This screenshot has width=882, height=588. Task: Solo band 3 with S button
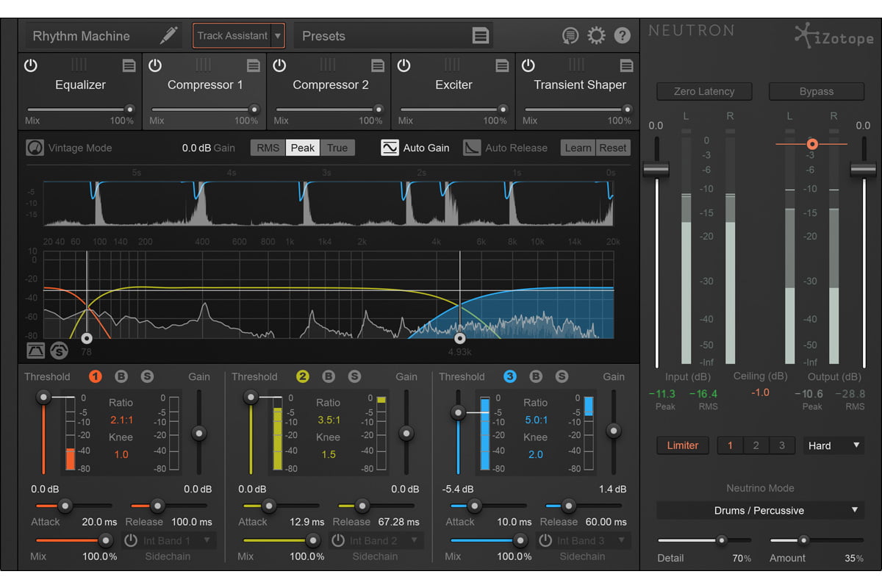[562, 376]
